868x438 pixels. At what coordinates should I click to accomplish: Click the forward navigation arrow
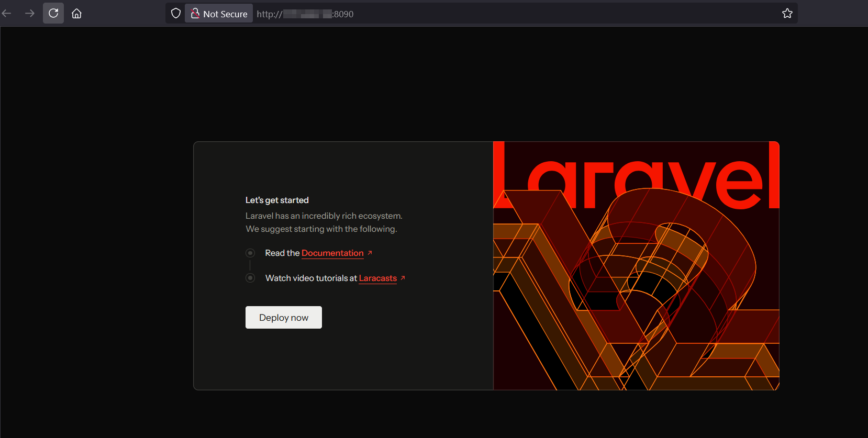coord(30,14)
